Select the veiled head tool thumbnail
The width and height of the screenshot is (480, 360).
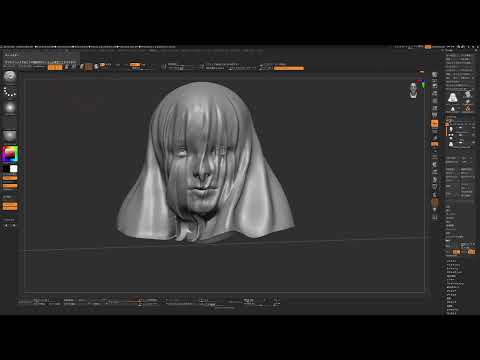click(x=453, y=98)
